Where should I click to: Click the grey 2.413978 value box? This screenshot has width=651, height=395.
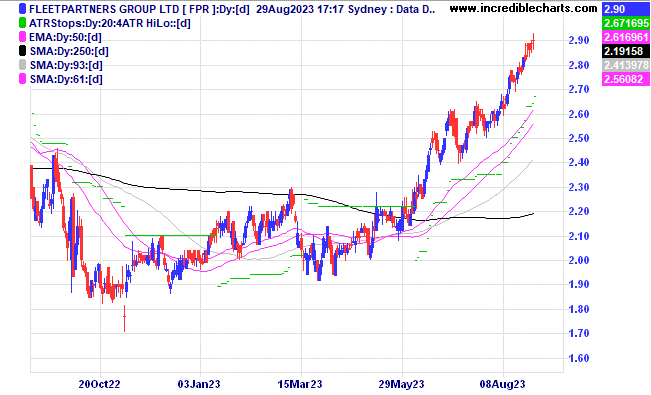pos(626,65)
